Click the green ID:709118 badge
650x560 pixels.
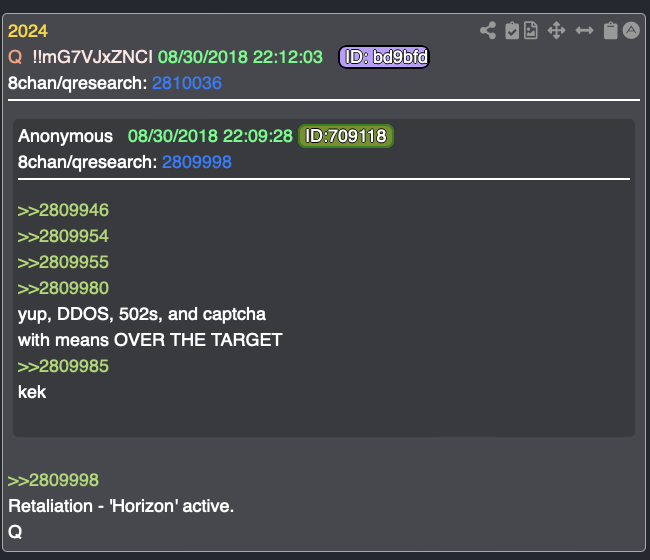[346, 136]
